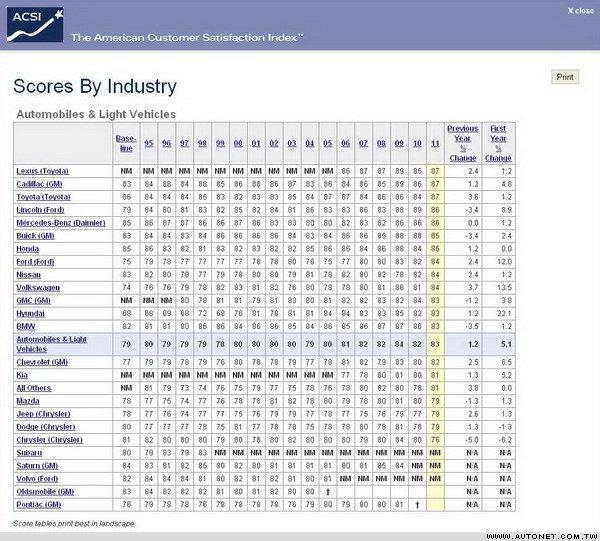Open the Volkswagen link
The width and height of the screenshot is (600, 541).
click(38, 288)
